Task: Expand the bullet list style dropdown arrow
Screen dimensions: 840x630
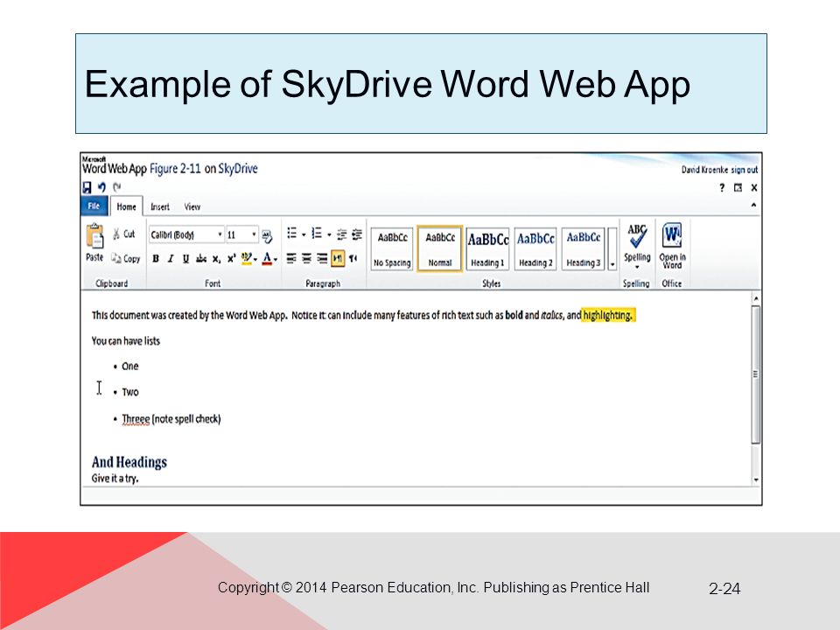Action: [x=304, y=234]
